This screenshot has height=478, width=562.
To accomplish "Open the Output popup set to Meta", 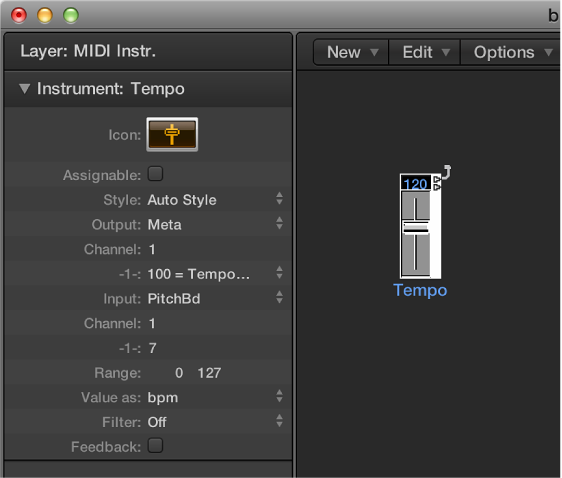I will pos(215,224).
